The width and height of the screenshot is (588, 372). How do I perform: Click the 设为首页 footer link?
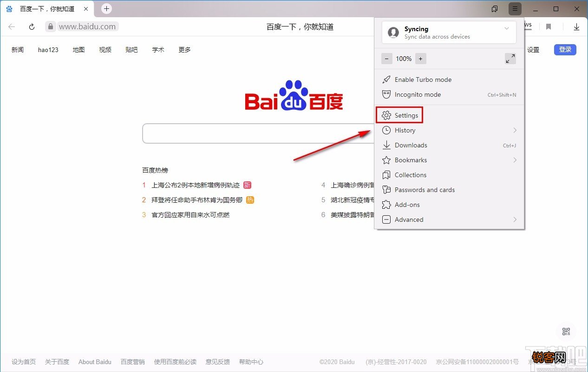(x=24, y=362)
